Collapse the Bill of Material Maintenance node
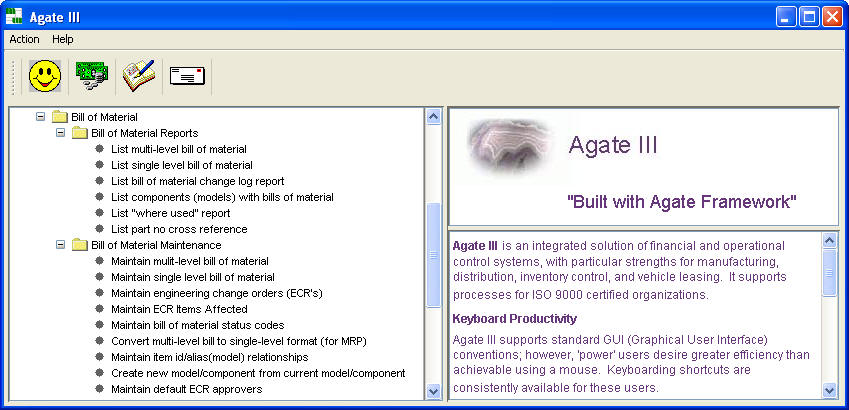This screenshot has height=410, width=849. point(60,245)
